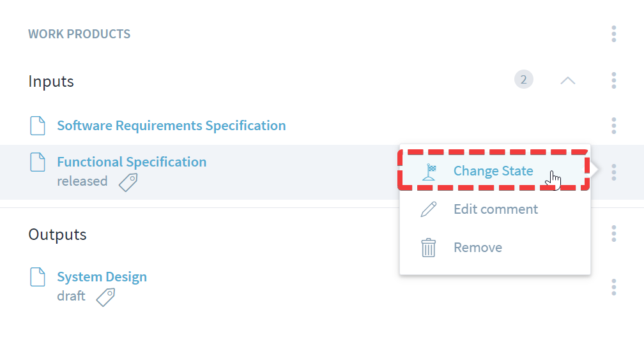Open the Software Requirements Specification link
The width and height of the screenshot is (644, 342).
171,126
